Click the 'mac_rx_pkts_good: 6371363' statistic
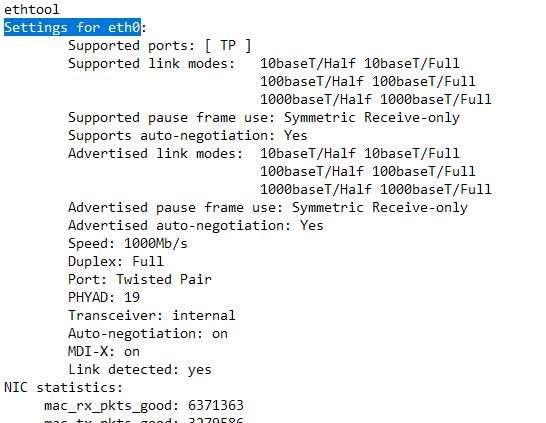 click(144, 406)
